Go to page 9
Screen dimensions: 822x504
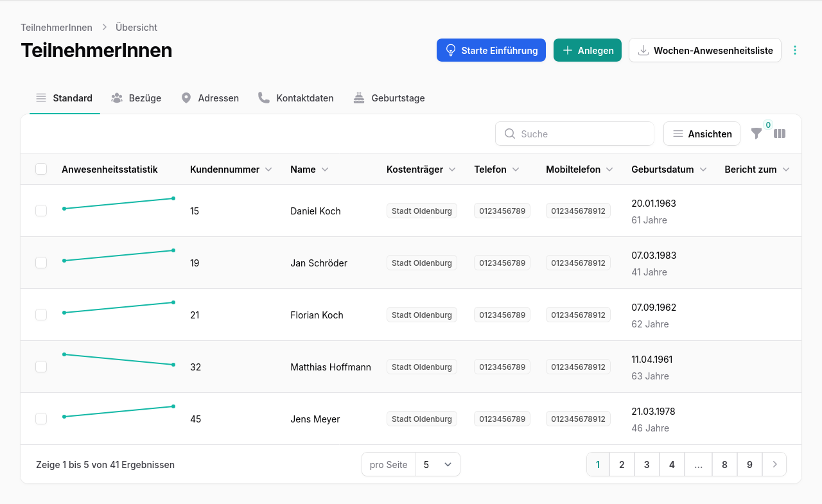749,464
